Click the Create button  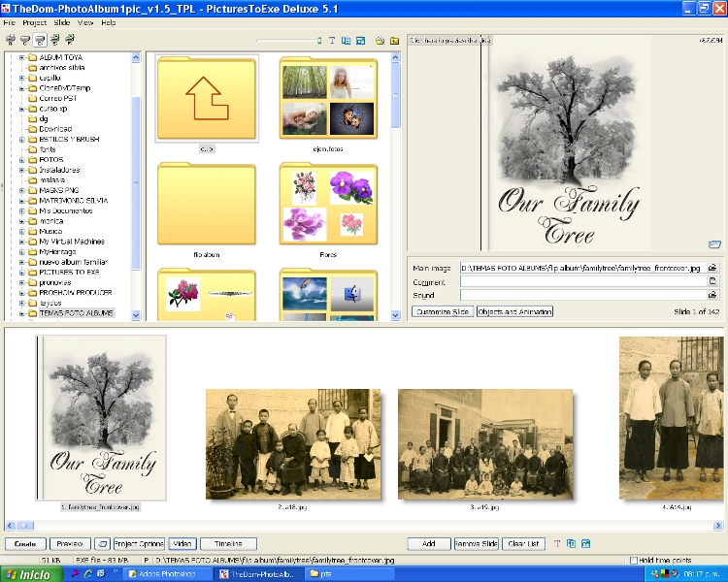pyautogui.click(x=25, y=543)
